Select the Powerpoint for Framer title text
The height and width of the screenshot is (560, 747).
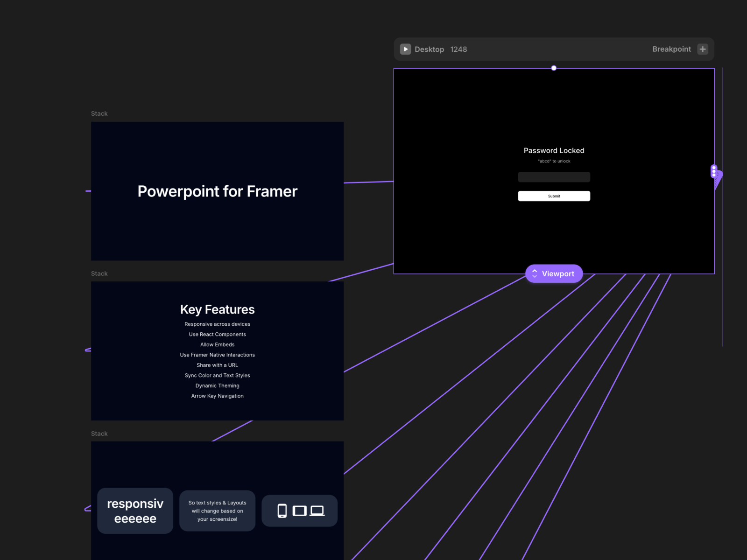click(x=217, y=191)
